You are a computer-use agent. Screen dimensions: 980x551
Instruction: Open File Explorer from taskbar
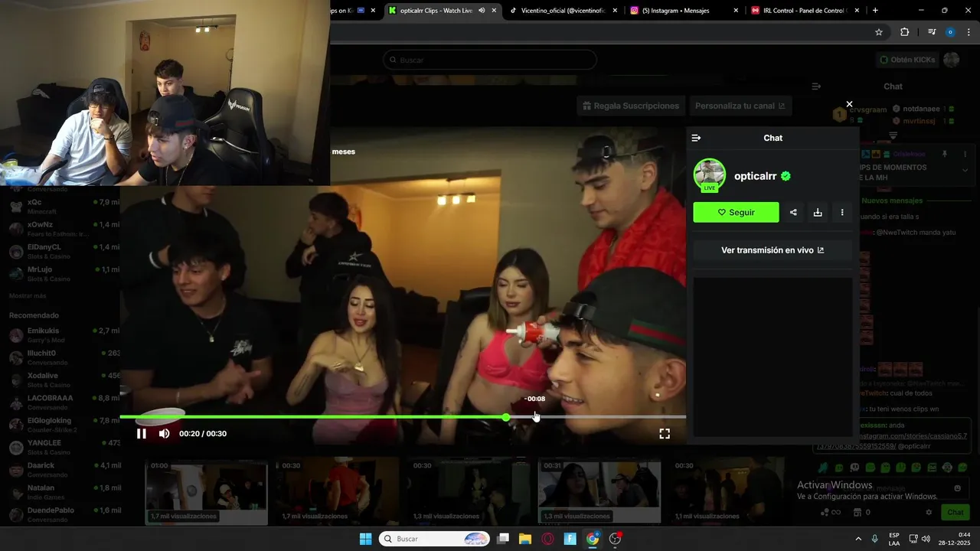[x=525, y=539]
